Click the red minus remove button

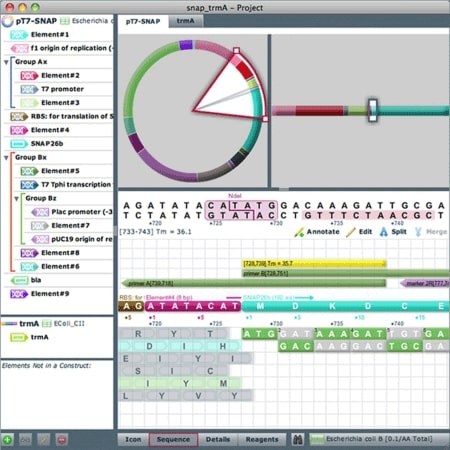61,440
